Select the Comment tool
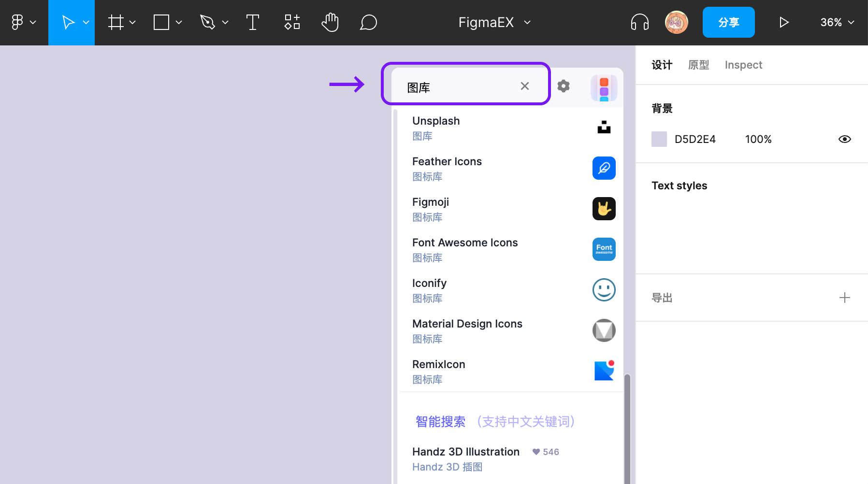The height and width of the screenshot is (484, 868). [x=368, y=22]
